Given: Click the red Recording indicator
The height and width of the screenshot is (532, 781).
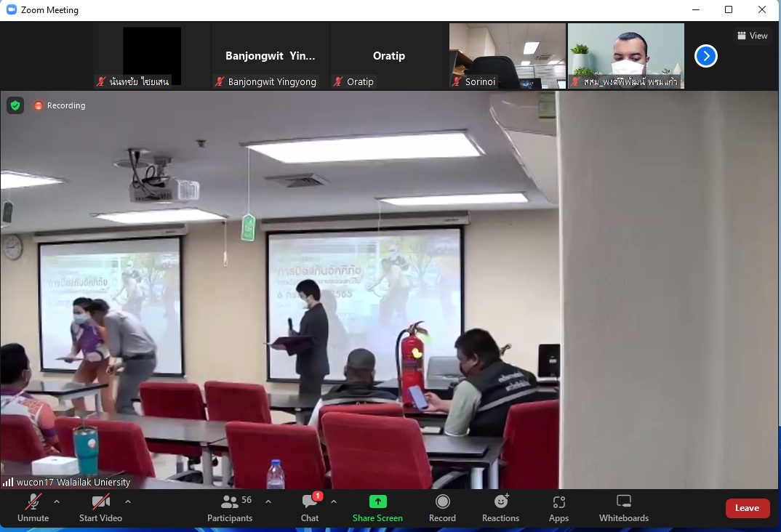Looking at the screenshot, I should click(59, 105).
